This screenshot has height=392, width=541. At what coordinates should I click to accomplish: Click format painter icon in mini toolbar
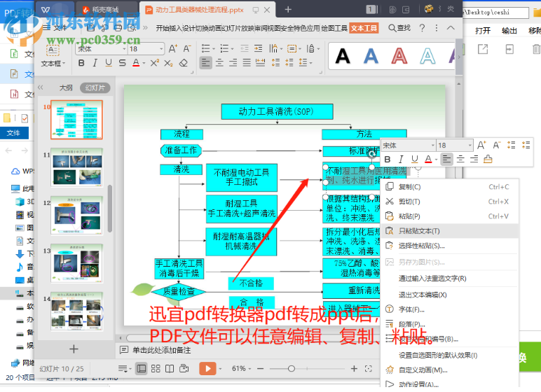tap(488, 160)
